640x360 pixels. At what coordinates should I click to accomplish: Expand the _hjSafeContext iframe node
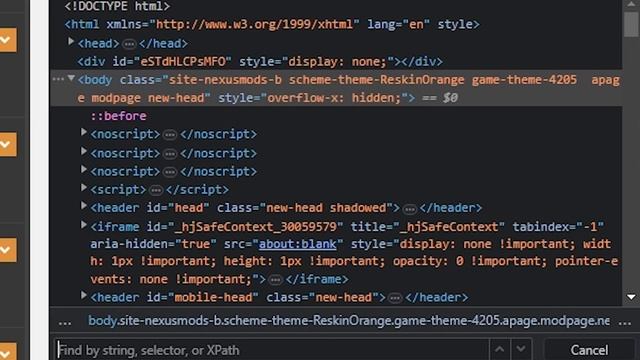coord(84,224)
